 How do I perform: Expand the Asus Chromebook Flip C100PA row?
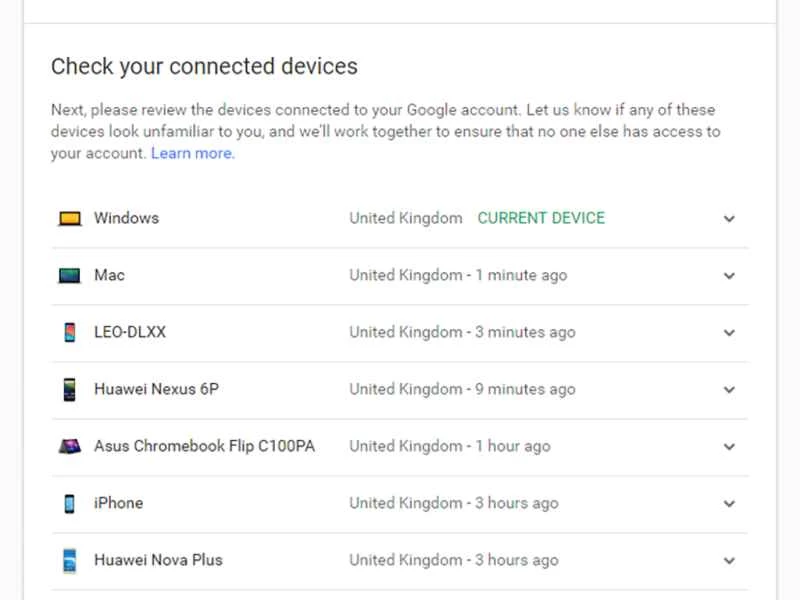click(x=730, y=445)
